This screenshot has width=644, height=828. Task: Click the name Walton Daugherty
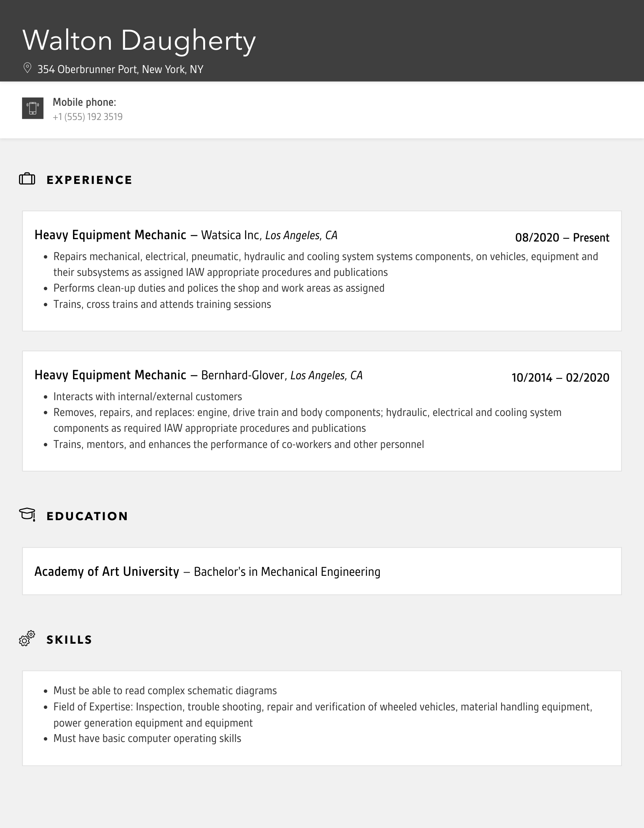[x=139, y=41]
